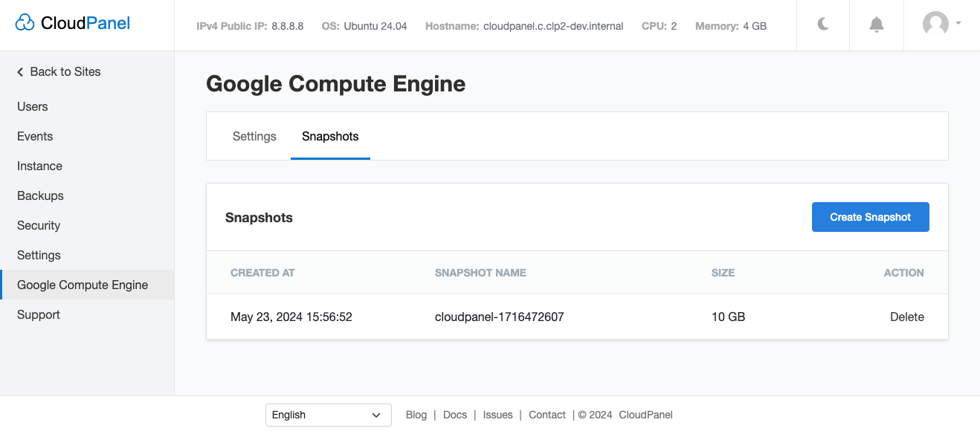Open the user avatar menu
Viewport: 980px width, 434px height.
pyautogui.click(x=935, y=25)
